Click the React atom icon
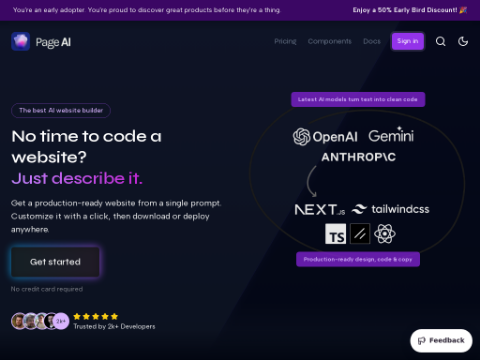 tap(385, 234)
